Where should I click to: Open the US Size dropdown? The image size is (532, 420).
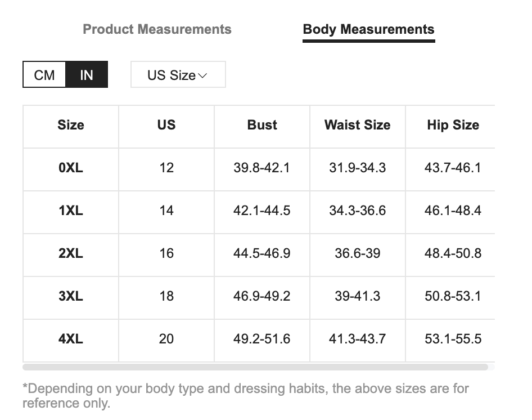click(x=178, y=75)
